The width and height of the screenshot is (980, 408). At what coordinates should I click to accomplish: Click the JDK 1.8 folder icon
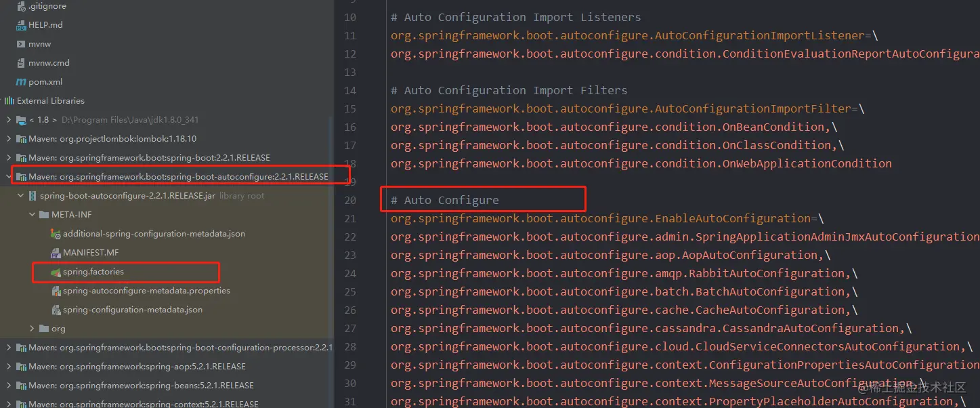21,120
